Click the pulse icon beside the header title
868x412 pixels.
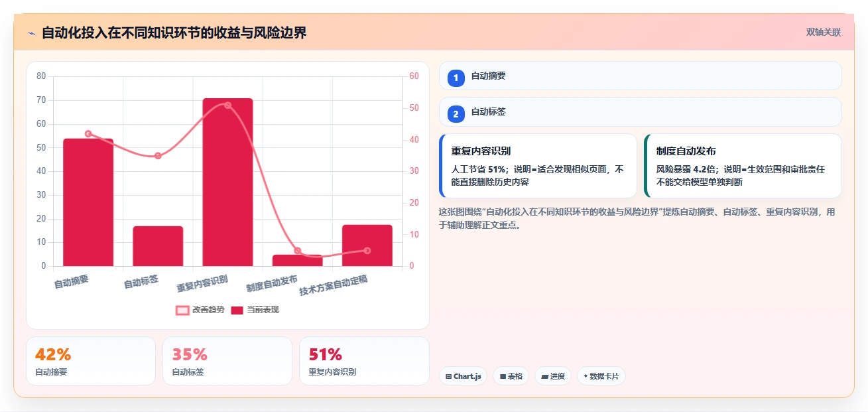[31, 33]
